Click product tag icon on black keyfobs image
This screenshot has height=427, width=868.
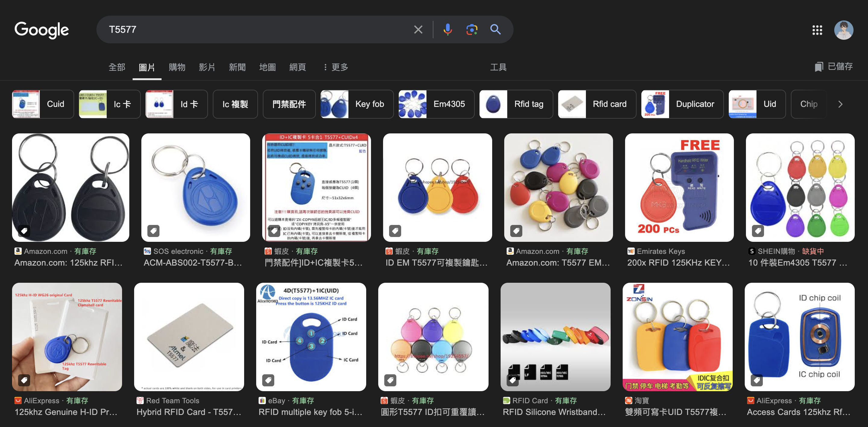(x=24, y=231)
